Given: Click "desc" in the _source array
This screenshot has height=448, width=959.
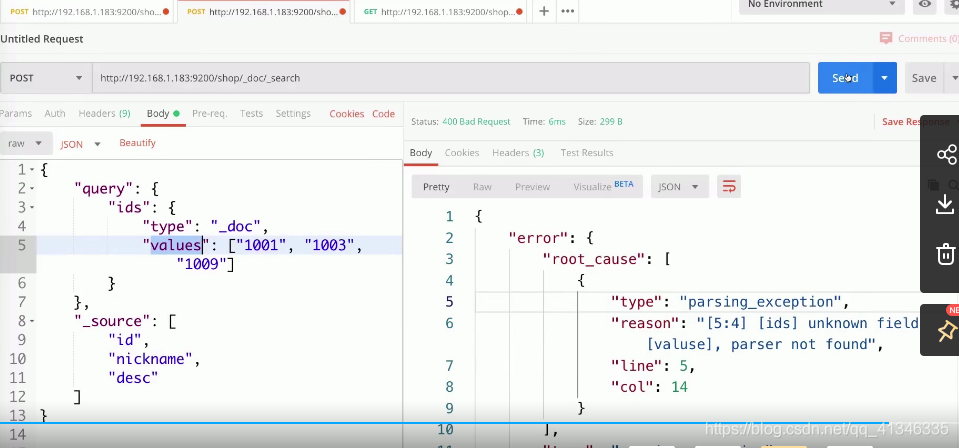Looking at the screenshot, I should 133,378.
